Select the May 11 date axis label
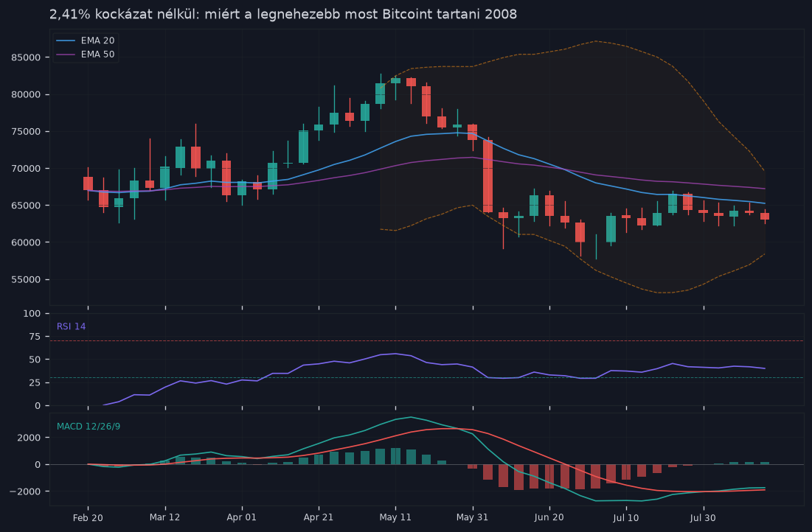The height and width of the screenshot is (532, 812). tap(395, 517)
